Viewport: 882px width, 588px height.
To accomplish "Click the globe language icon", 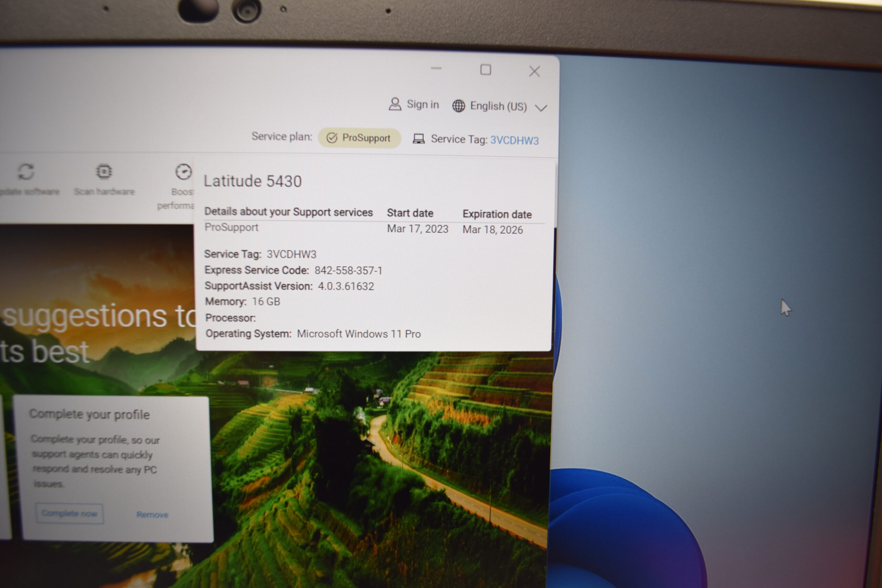I will point(458,106).
